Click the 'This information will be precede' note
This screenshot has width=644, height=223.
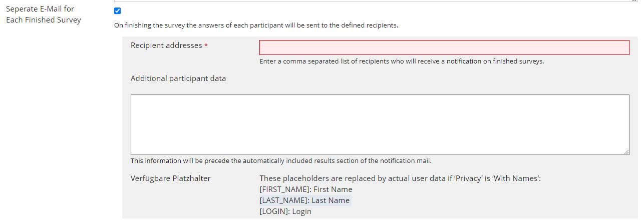280,161
